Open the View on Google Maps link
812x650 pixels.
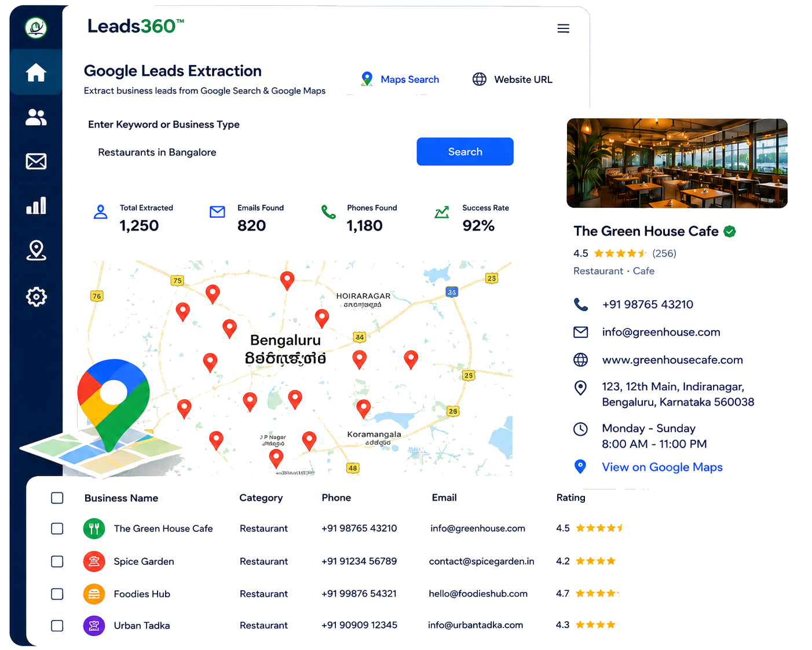662,467
